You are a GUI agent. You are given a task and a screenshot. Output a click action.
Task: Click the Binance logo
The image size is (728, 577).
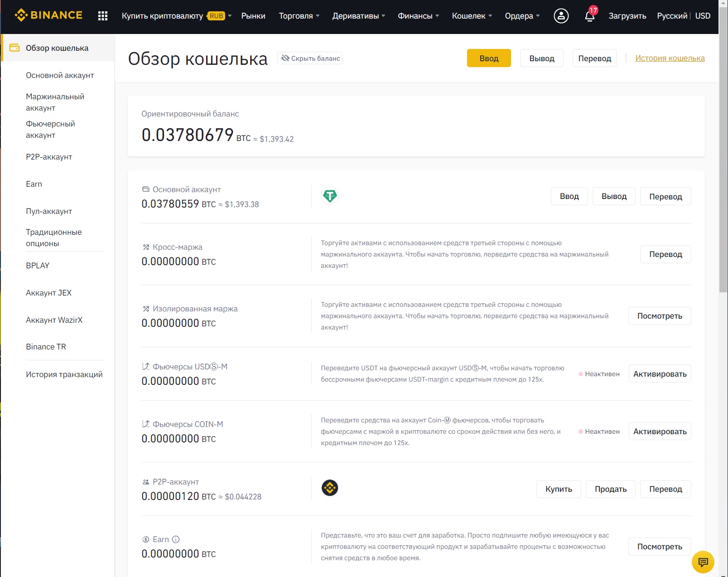click(x=48, y=15)
